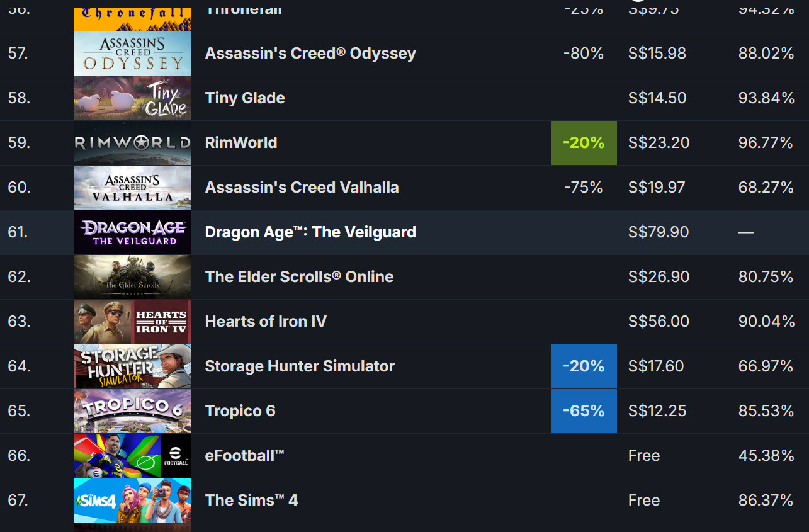Viewport: 809px width, 532px height.
Task: Open The Elder Scrolls Online title link
Action: click(299, 276)
